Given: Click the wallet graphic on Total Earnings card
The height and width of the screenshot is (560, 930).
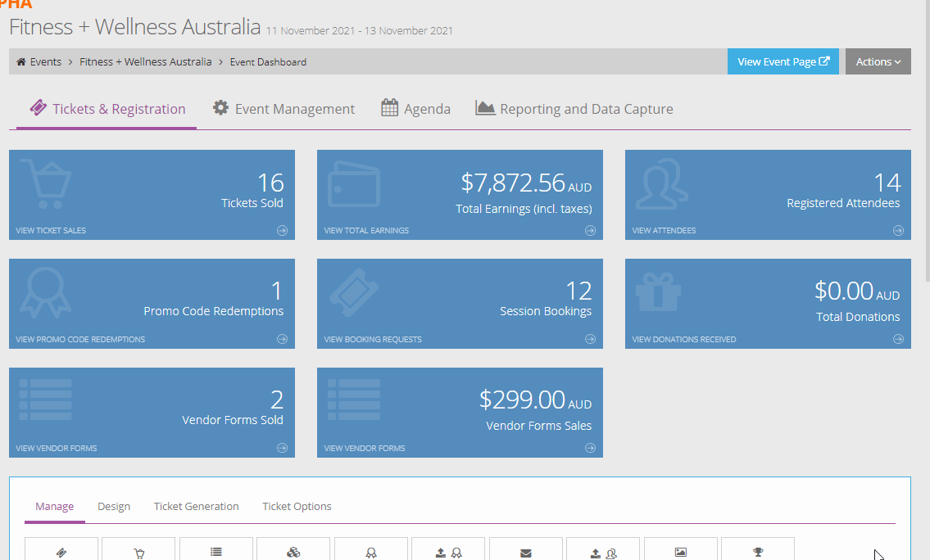Looking at the screenshot, I should point(354,184).
